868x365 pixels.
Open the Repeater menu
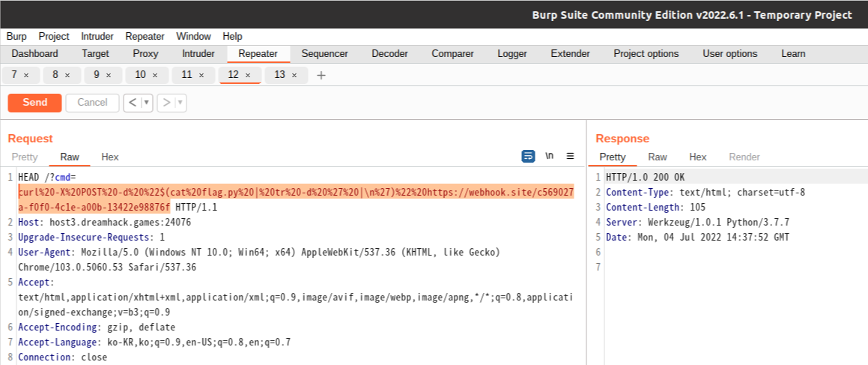pos(145,37)
